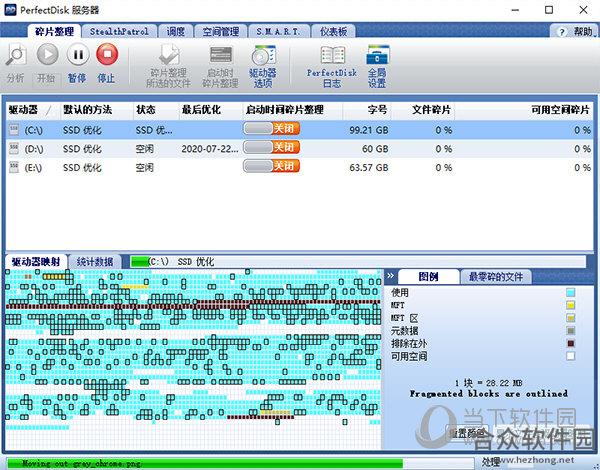Open the S.M.A.R.T. tab

pyautogui.click(x=279, y=31)
